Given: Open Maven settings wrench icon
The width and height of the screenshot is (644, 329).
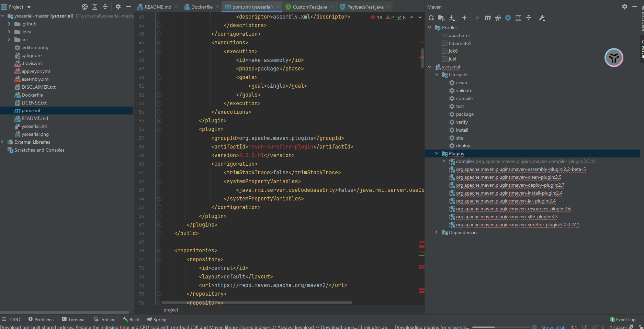Looking at the screenshot, I should coord(542,18).
